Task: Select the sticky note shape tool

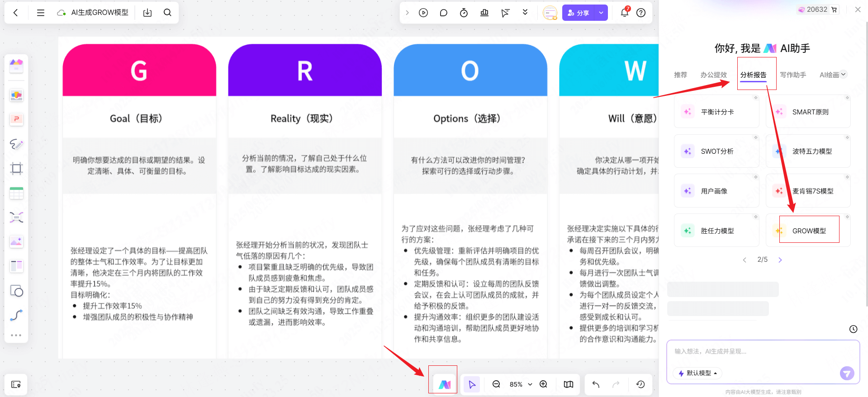Action: pos(16,291)
